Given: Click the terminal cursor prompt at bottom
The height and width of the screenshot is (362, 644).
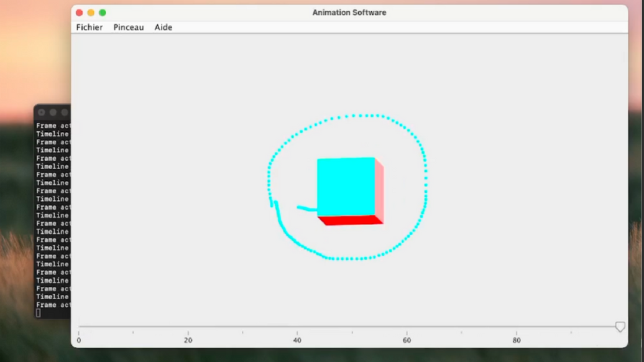Looking at the screenshot, I should [39, 313].
